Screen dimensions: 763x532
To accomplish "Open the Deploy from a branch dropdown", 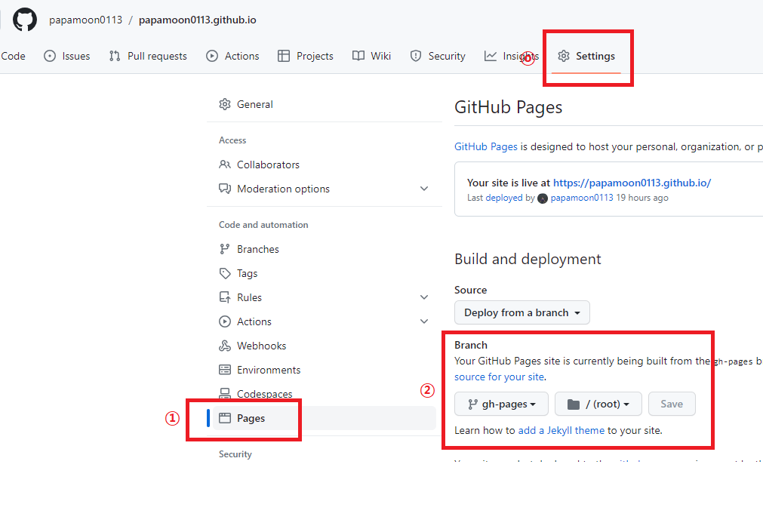I will (x=522, y=312).
